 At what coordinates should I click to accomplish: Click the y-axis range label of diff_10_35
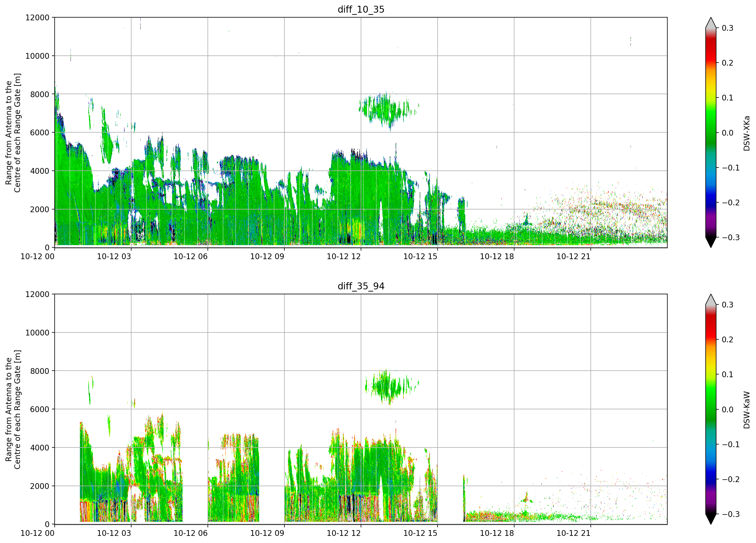coord(13,133)
